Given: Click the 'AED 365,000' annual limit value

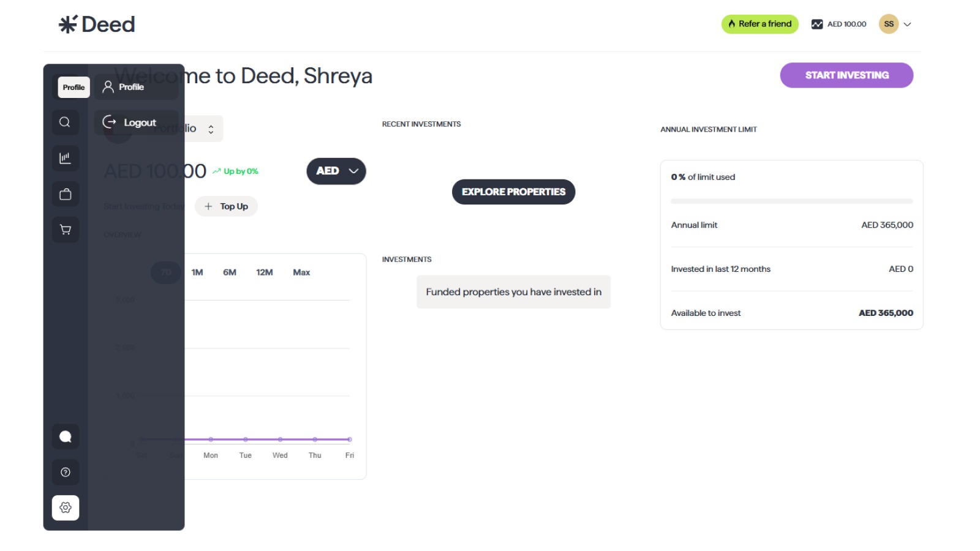Looking at the screenshot, I should (887, 225).
